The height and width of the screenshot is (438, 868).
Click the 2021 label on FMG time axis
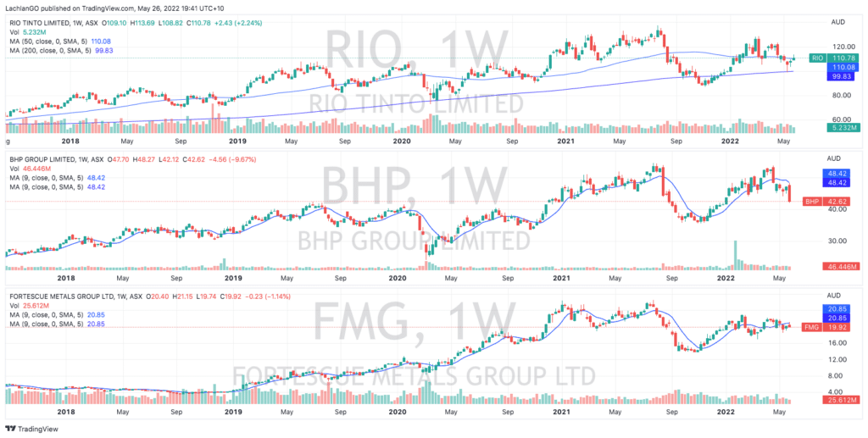(563, 412)
